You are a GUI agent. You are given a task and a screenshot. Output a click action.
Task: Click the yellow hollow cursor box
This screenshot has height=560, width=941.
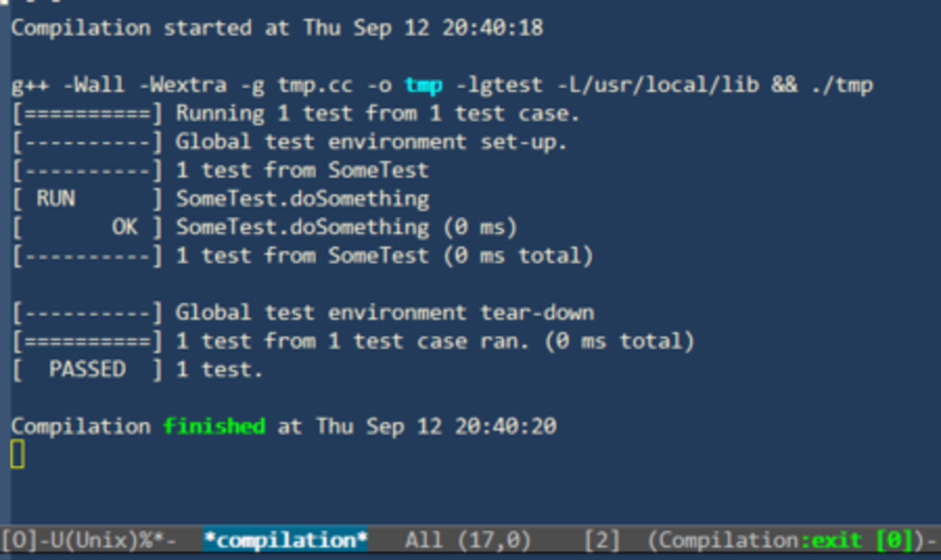17,454
